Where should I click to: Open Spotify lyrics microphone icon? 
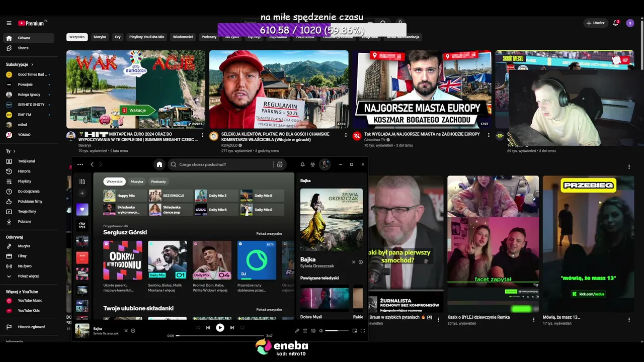pyautogui.click(x=297, y=330)
